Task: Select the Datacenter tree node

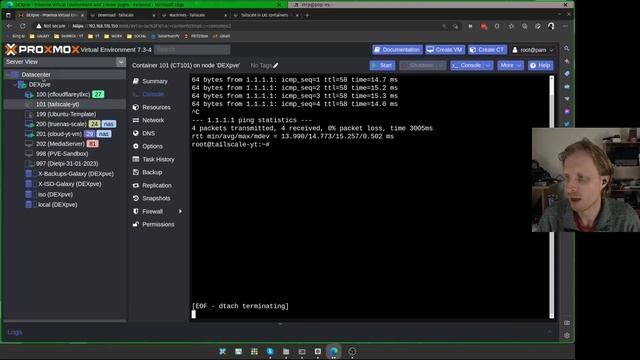Action: (36, 75)
